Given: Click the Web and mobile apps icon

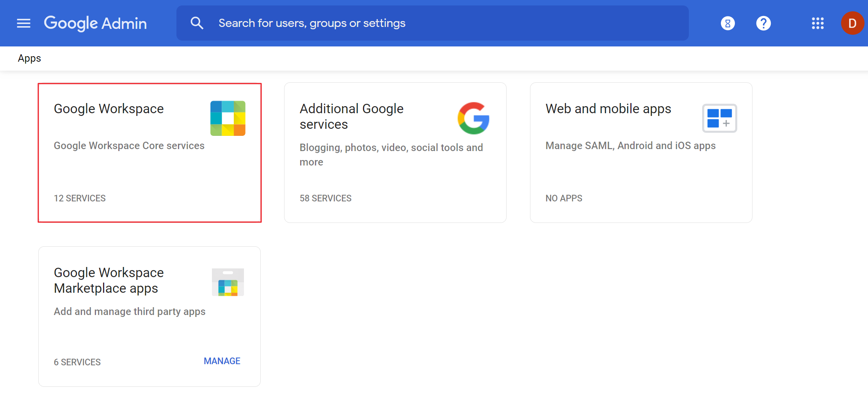Looking at the screenshot, I should (719, 118).
